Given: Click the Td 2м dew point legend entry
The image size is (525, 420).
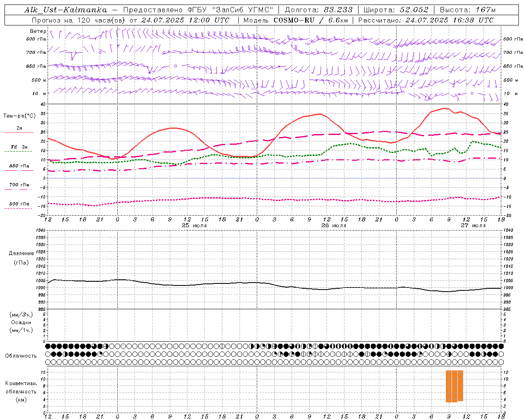Looking at the screenshot, I should pyautogui.click(x=19, y=147).
